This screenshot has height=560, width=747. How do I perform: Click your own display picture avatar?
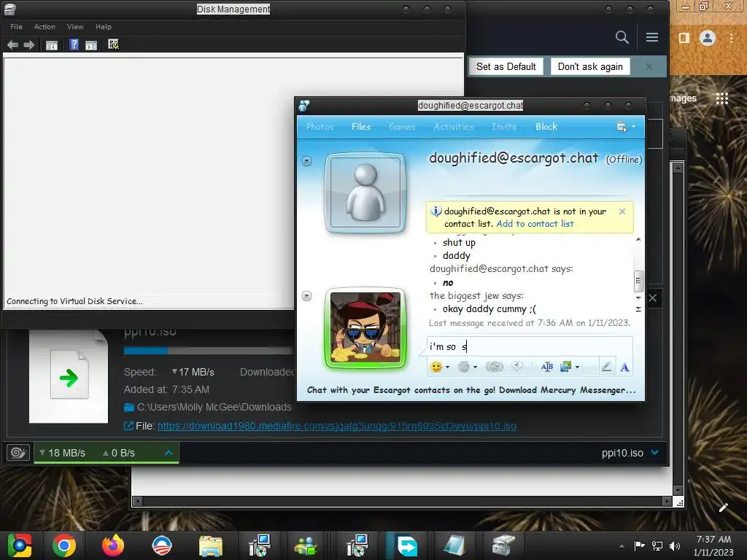point(365,327)
